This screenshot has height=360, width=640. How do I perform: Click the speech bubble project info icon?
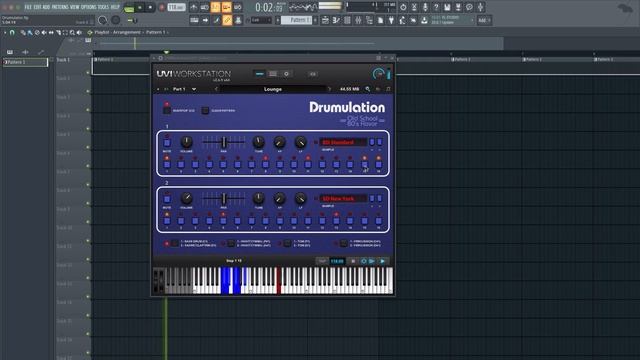[x=469, y=7]
